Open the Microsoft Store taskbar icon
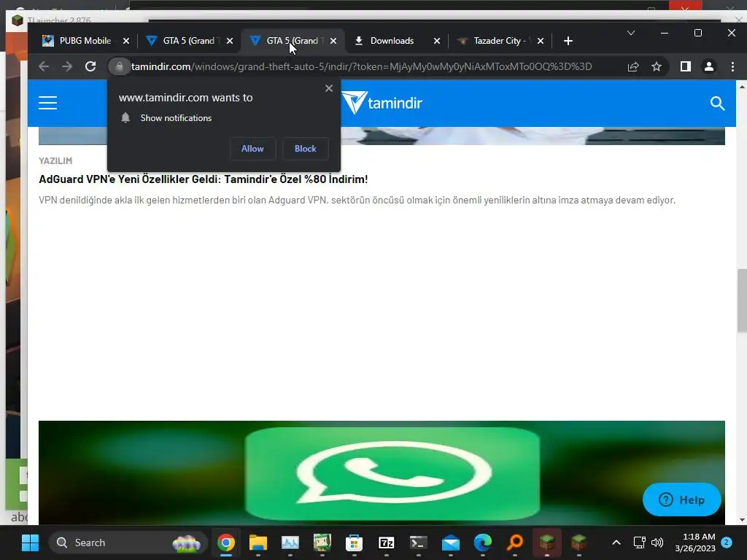747x560 pixels. pyautogui.click(x=354, y=542)
